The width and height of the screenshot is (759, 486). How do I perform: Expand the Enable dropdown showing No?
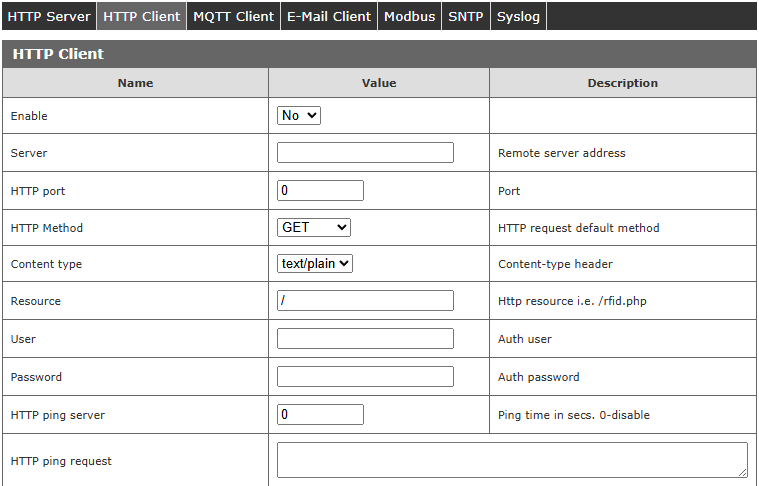(299, 116)
